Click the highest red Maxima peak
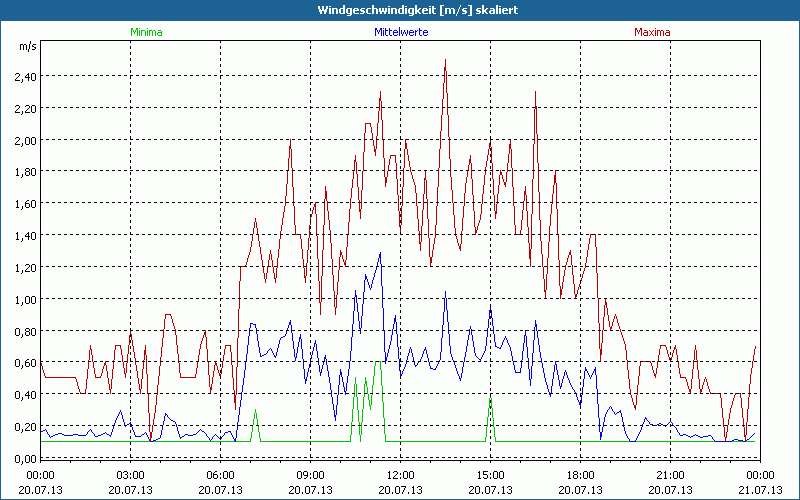 pos(445,60)
